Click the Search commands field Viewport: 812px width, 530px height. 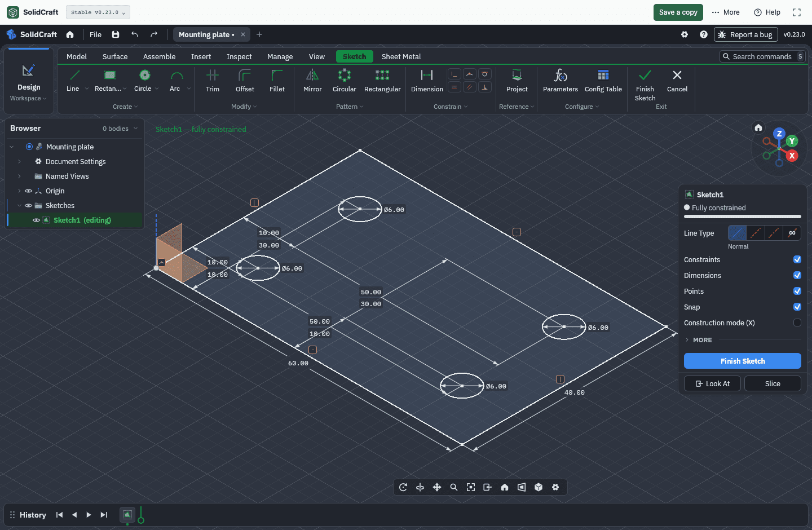[762, 56]
